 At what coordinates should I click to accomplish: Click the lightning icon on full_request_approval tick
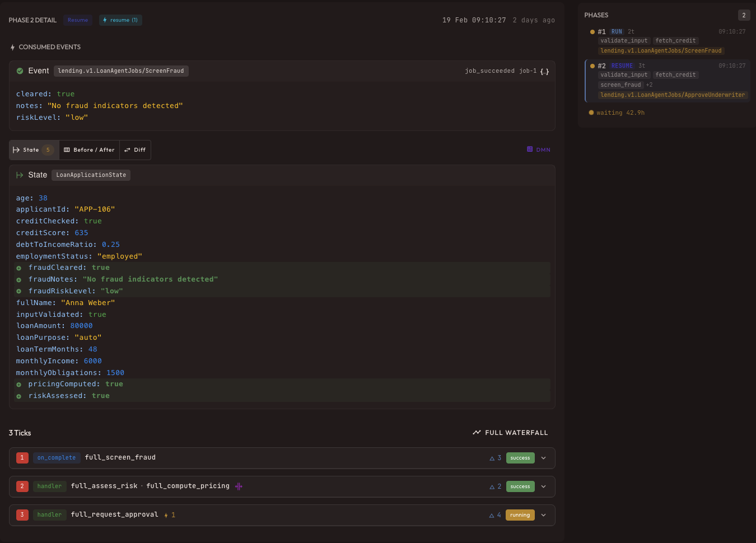(166, 514)
